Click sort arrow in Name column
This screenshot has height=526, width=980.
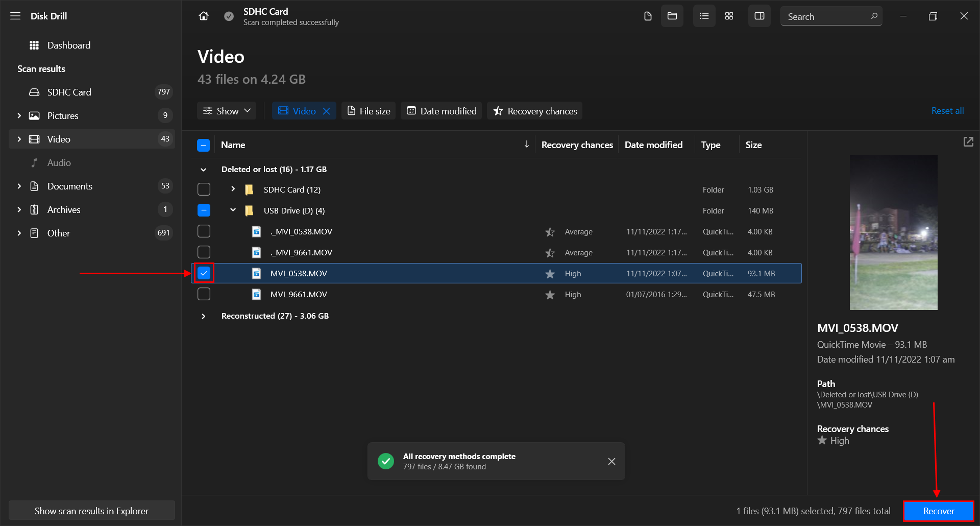pyautogui.click(x=526, y=145)
